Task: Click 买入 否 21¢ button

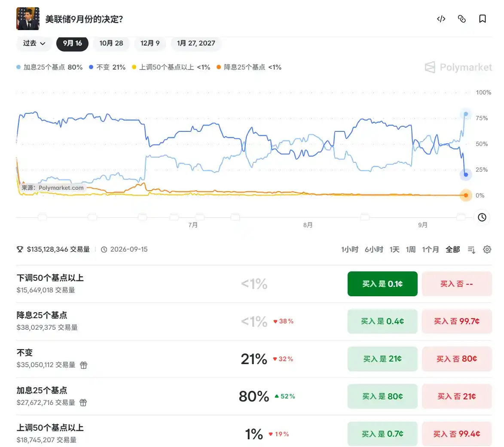Action: coord(457,397)
